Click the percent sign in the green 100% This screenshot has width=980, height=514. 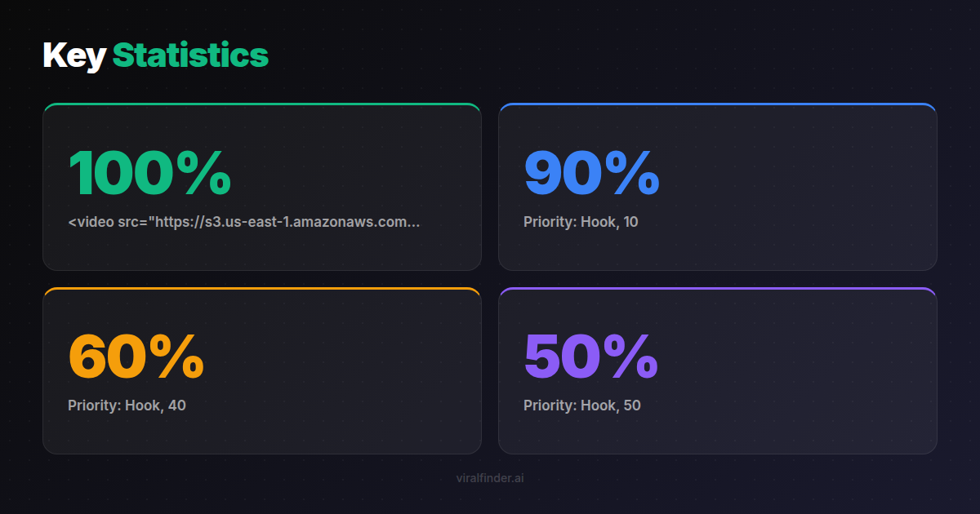204,173
